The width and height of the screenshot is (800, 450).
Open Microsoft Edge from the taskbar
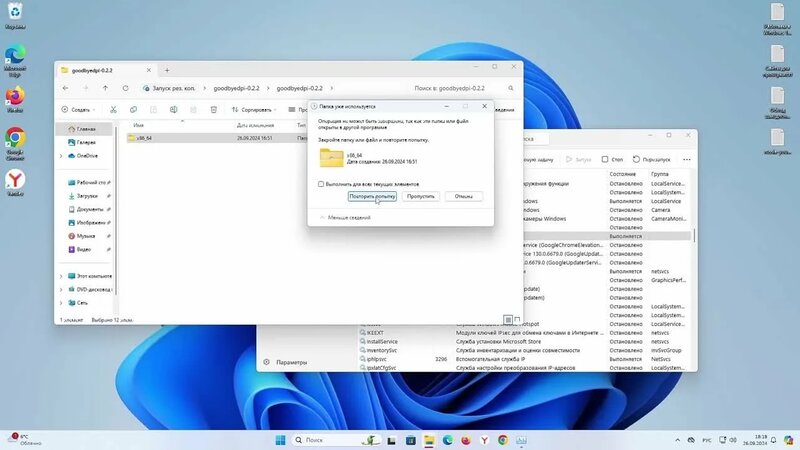(x=447, y=440)
